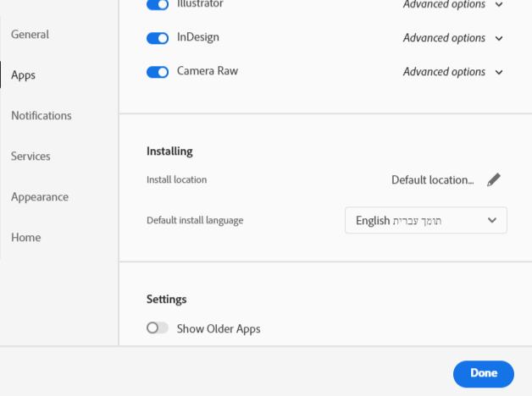Click the pencil icon to edit install location
The image size is (532, 396).
[x=494, y=179]
